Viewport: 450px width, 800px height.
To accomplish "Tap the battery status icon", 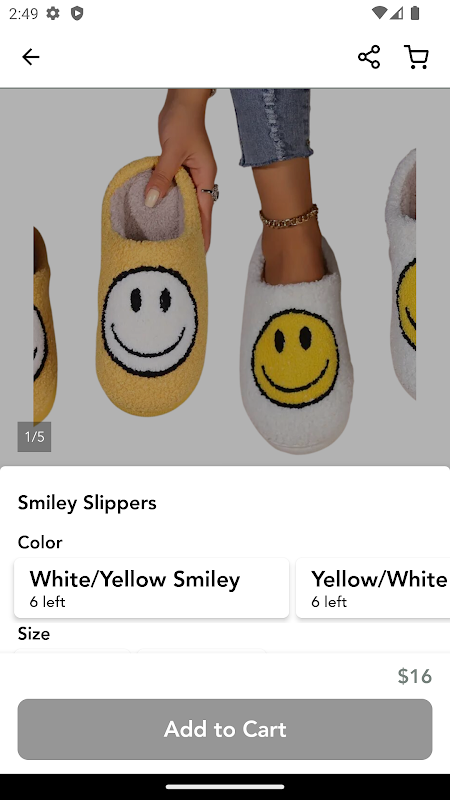I will pos(415,13).
